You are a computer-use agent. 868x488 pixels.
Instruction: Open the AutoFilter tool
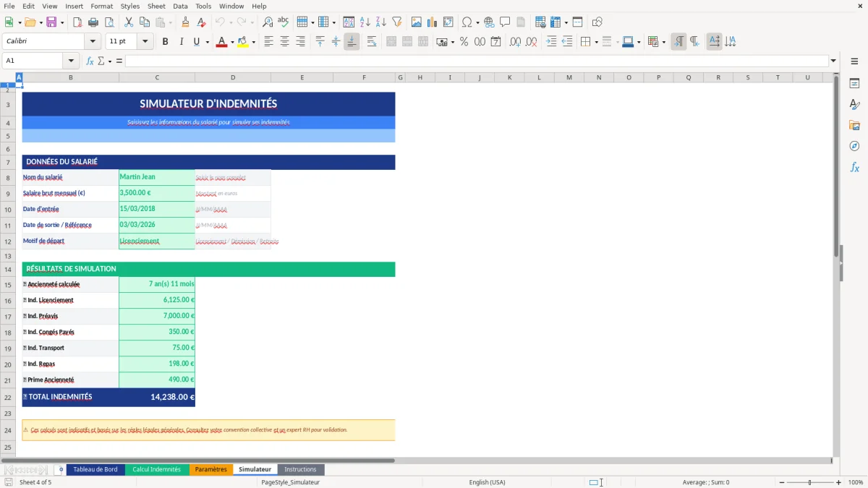coord(396,22)
